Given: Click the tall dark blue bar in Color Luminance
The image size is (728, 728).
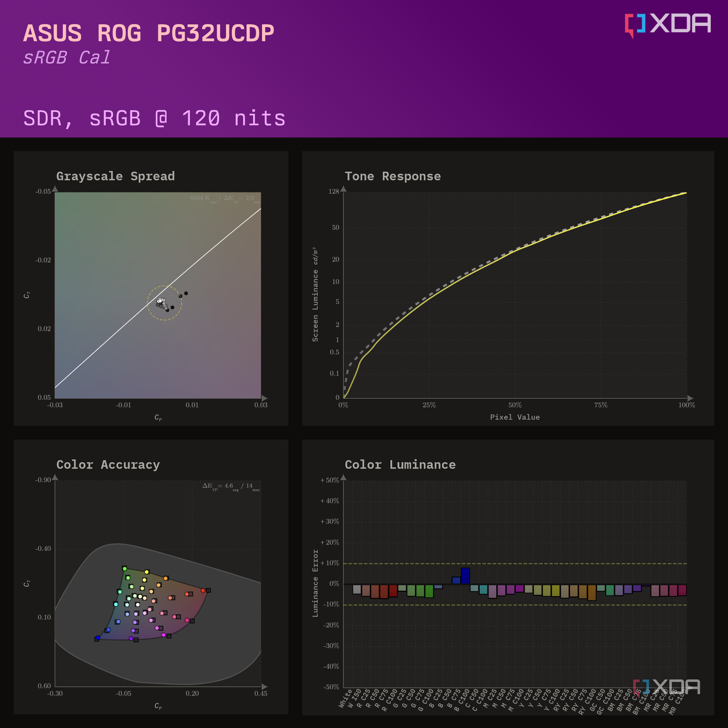Looking at the screenshot, I should coord(465,576).
